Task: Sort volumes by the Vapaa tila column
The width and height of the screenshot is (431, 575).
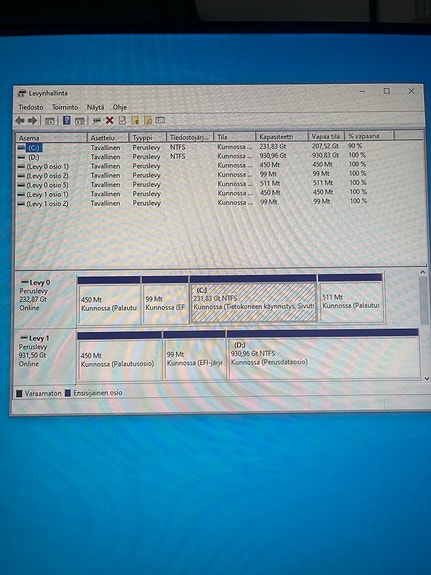Action: [x=326, y=136]
